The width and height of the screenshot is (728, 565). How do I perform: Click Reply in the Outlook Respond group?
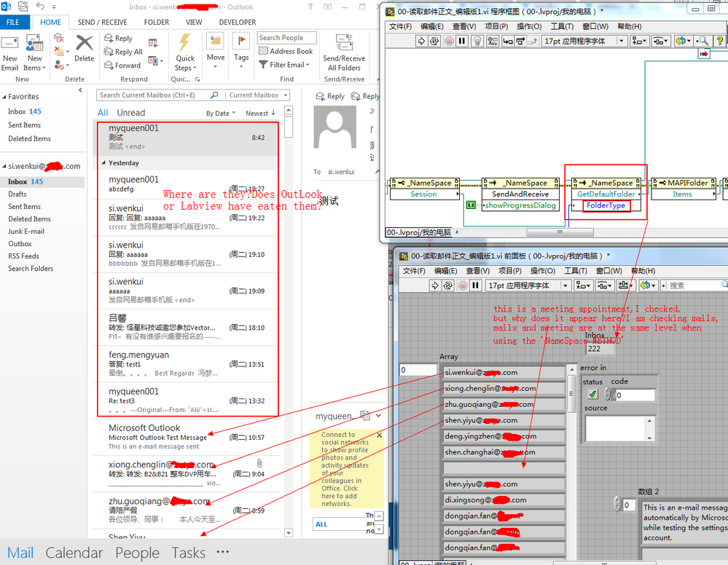point(119,38)
